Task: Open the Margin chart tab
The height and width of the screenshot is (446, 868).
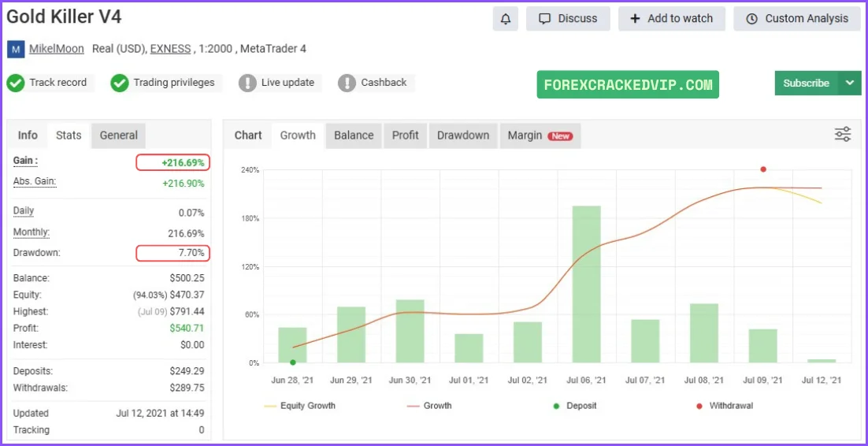Action: [x=539, y=136]
